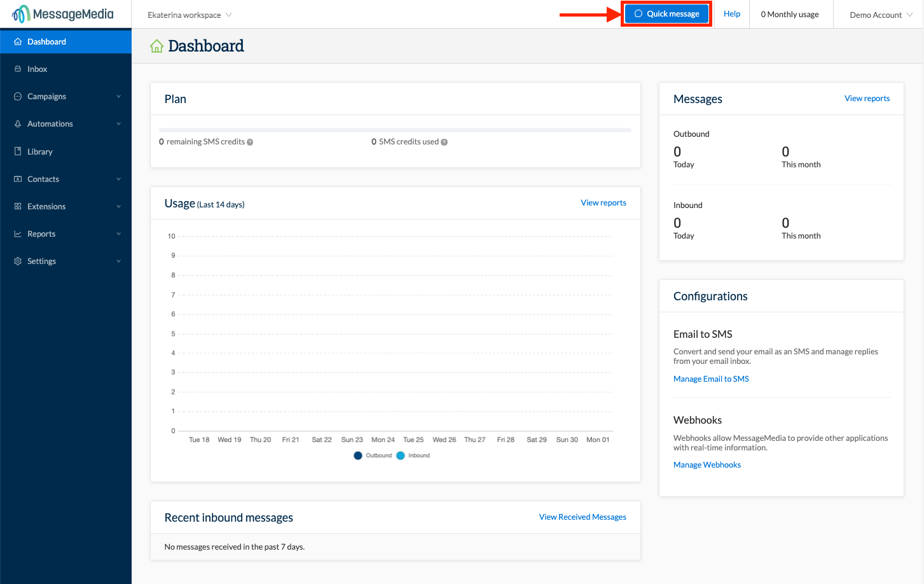The width and height of the screenshot is (924, 584).
Task: Click 'Recent inbound messages' heading
Action: point(229,518)
